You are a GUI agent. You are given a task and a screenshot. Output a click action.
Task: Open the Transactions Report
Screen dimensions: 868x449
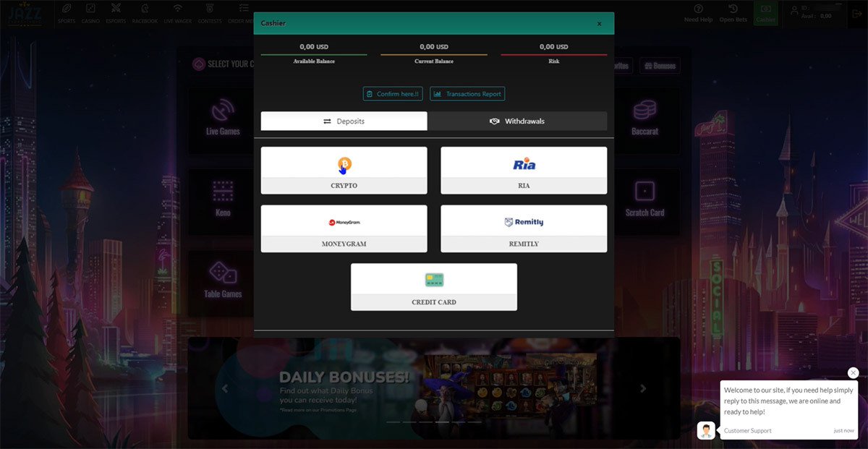(467, 94)
